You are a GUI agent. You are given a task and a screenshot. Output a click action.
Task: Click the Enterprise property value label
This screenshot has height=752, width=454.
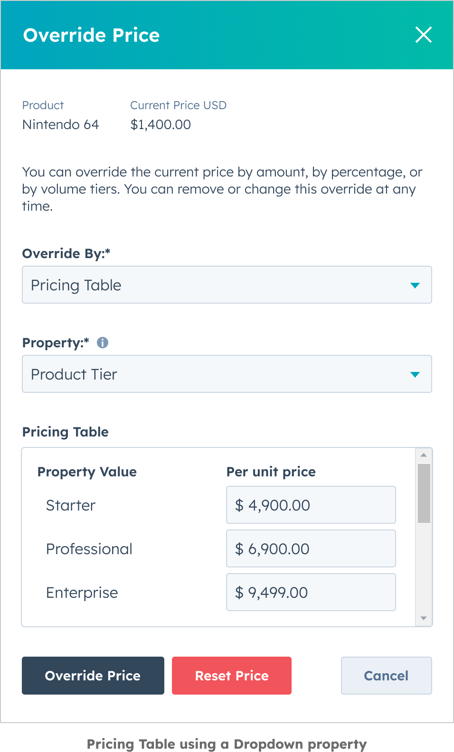(x=82, y=593)
